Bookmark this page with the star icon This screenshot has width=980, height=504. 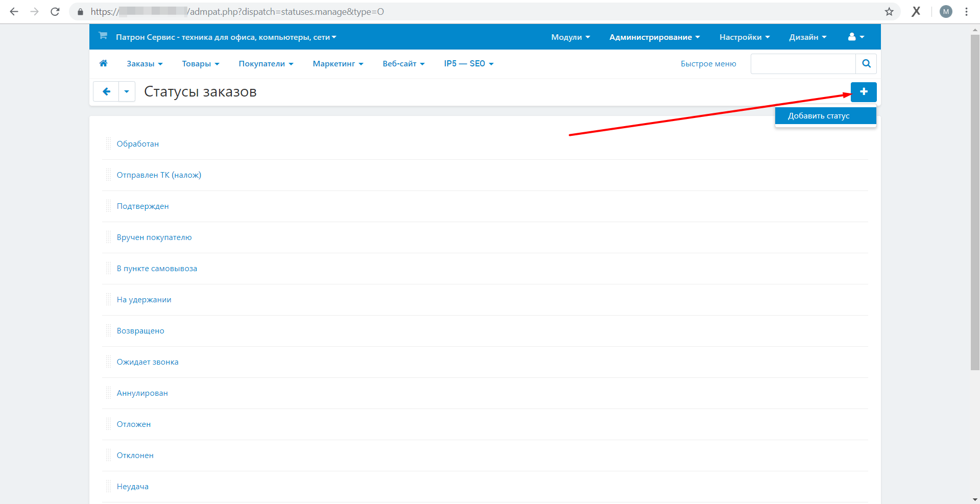(889, 11)
